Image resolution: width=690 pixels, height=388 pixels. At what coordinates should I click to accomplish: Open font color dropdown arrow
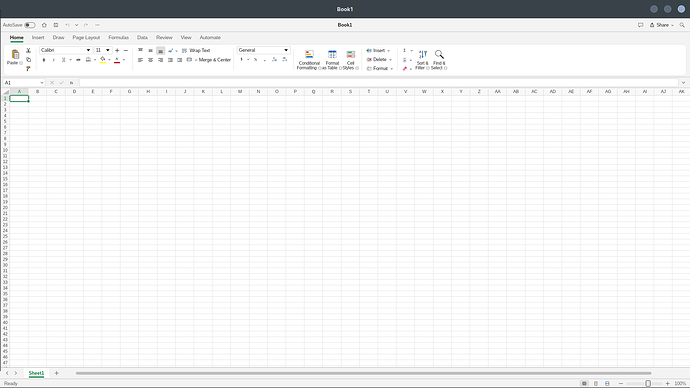124,60
